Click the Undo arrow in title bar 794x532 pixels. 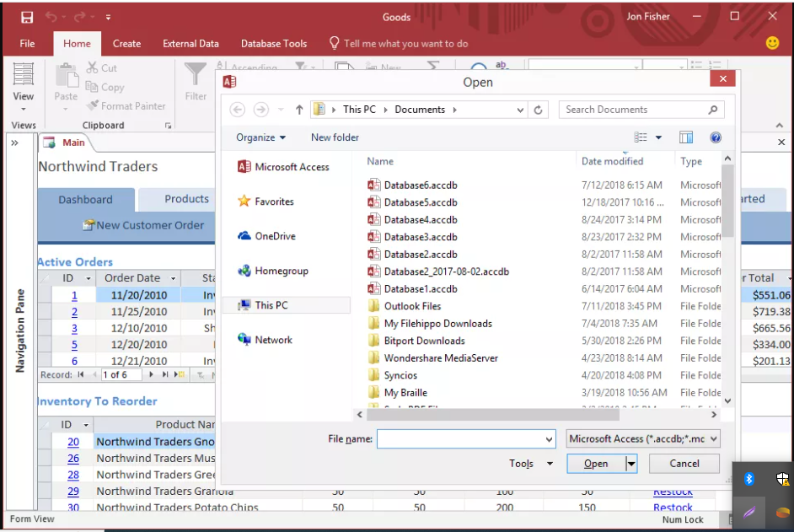[x=51, y=17]
